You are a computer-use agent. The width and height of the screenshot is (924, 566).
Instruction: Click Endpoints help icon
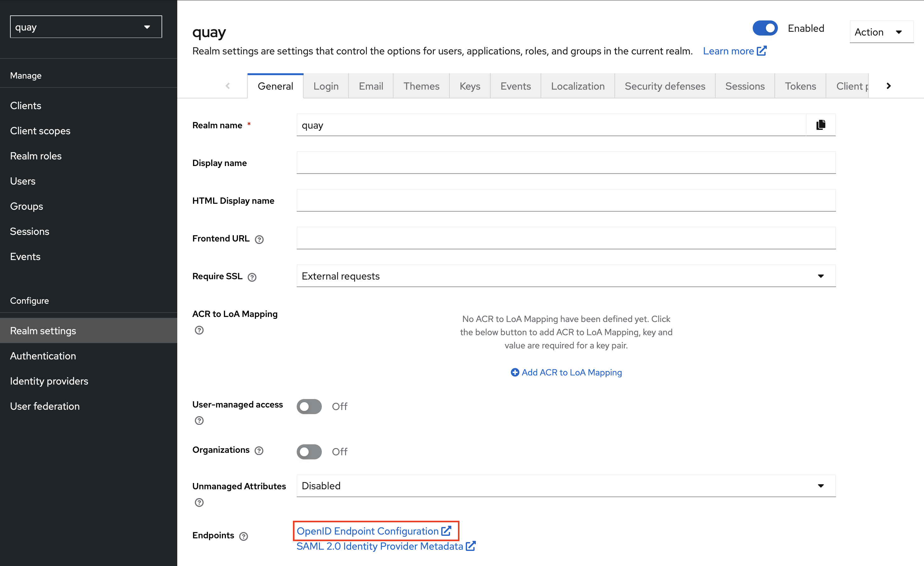click(x=243, y=536)
